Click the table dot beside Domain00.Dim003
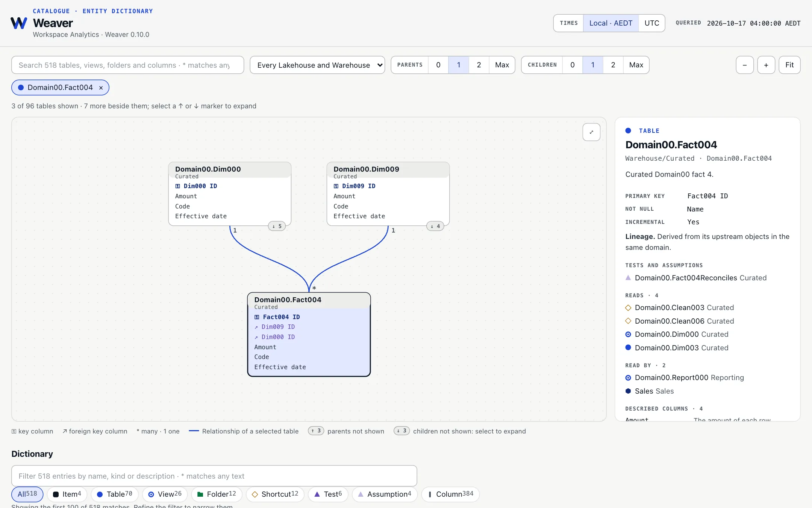 pos(628,348)
